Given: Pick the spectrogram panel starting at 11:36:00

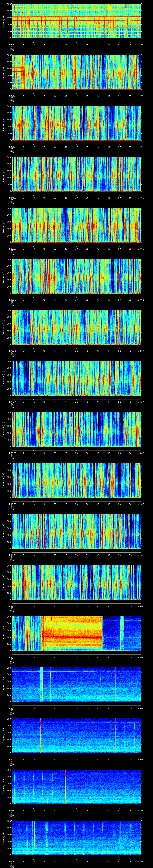Looking at the screenshot, I should click(77, 276).
